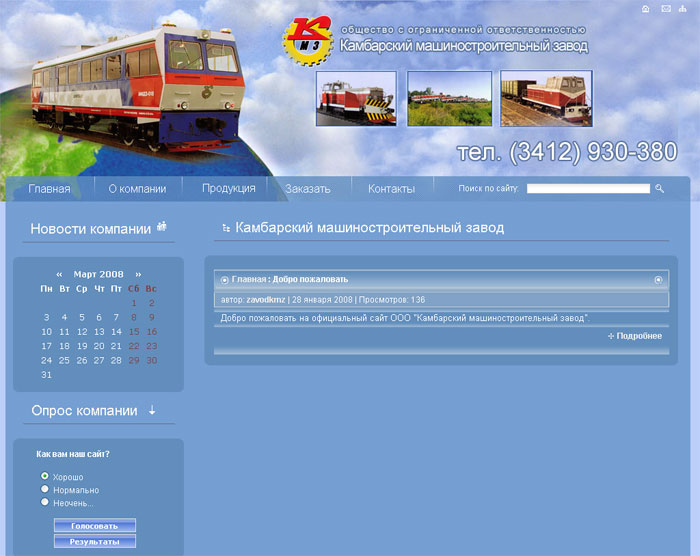
Task: Select calendar day 31
Action: click(x=46, y=375)
